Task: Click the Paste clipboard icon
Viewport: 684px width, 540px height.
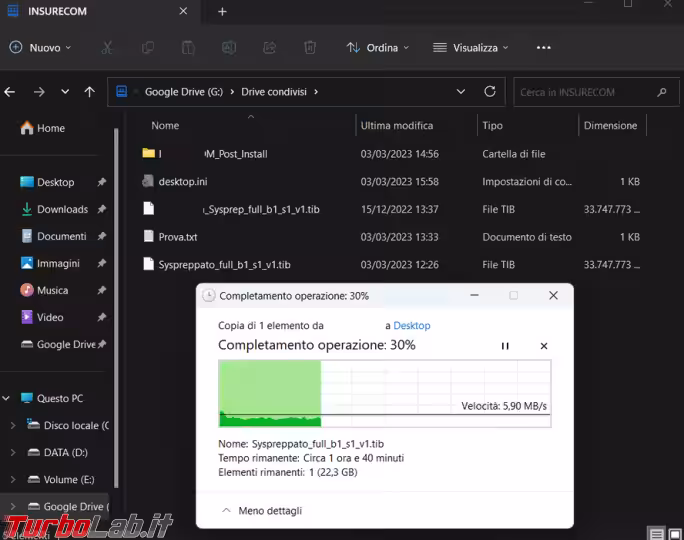Action: [x=188, y=48]
